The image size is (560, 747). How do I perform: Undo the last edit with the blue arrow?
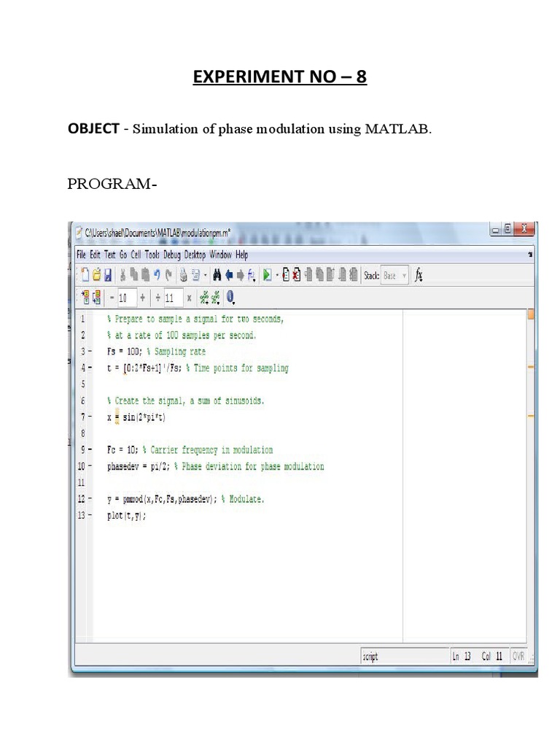coord(157,275)
